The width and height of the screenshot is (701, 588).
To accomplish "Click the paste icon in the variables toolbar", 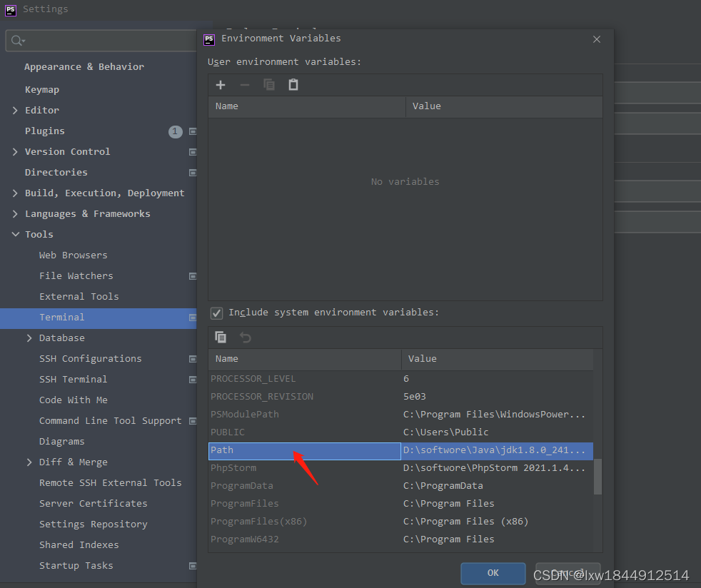I will [293, 84].
